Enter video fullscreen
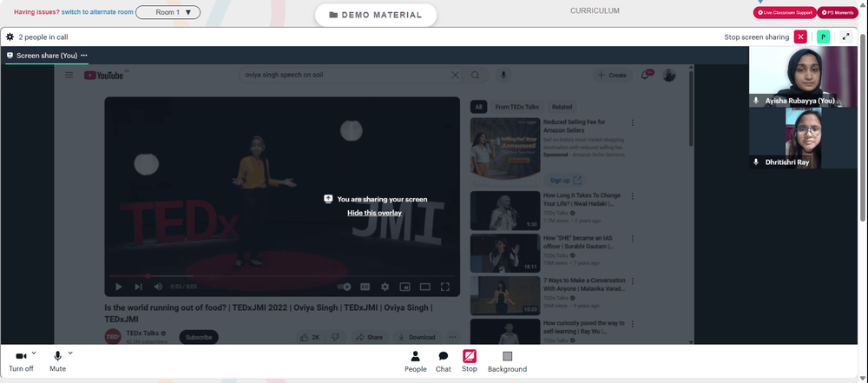Image resolution: width=868 pixels, height=383 pixels. 445,287
